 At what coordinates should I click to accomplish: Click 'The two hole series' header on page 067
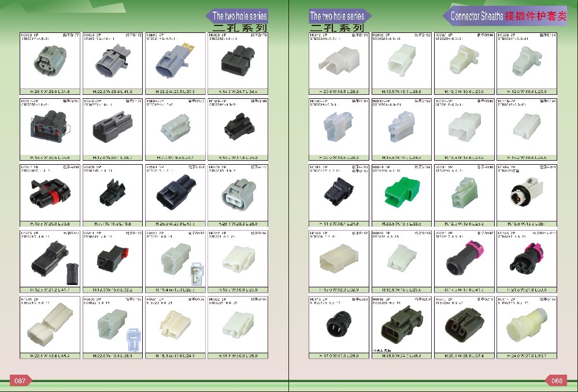click(x=240, y=16)
